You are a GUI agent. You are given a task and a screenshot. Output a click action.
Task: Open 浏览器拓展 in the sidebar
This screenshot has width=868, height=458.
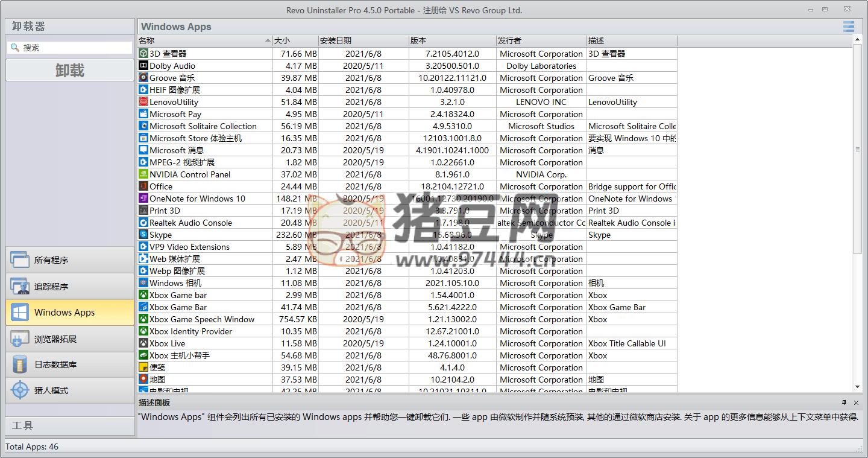coord(69,339)
